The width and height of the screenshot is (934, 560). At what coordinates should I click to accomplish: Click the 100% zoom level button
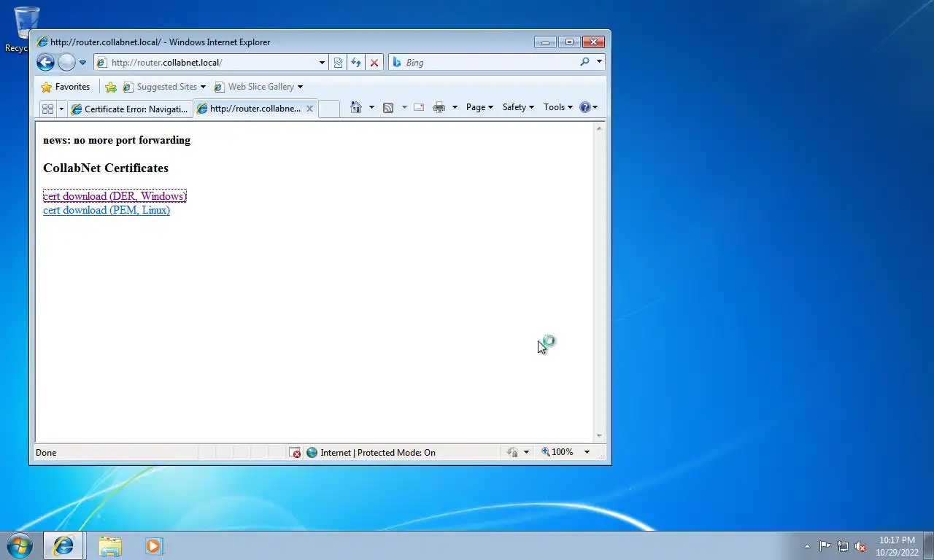pyautogui.click(x=557, y=452)
